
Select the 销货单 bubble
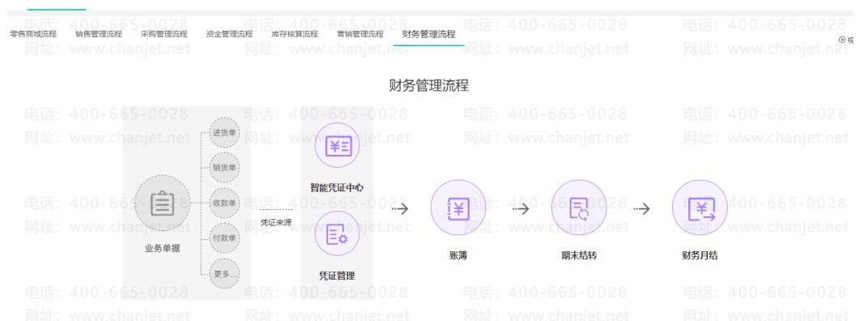pyautogui.click(x=225, y=168)
